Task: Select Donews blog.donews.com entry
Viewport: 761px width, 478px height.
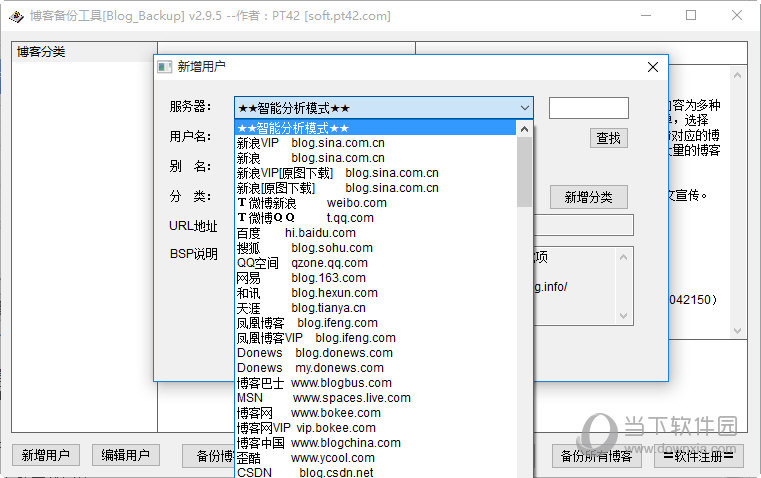Action: tap(375, 353)
